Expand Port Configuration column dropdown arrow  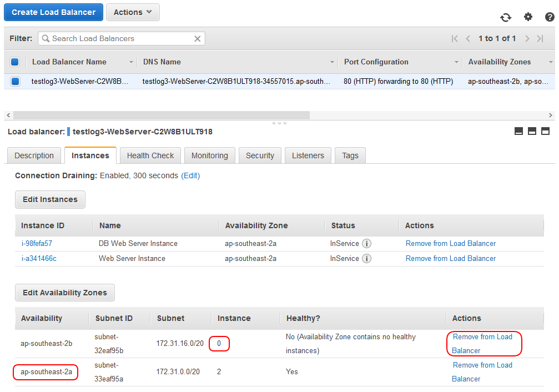[456, 62]
